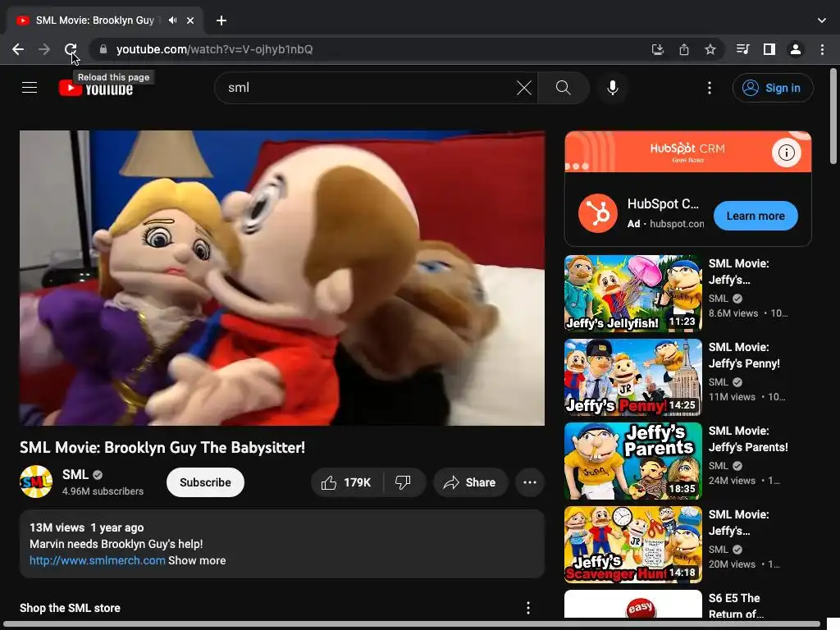Install the app from the address bar icon
Viewport: 840px width, 630px height.
pyautogui.click(x=657, y=49)
